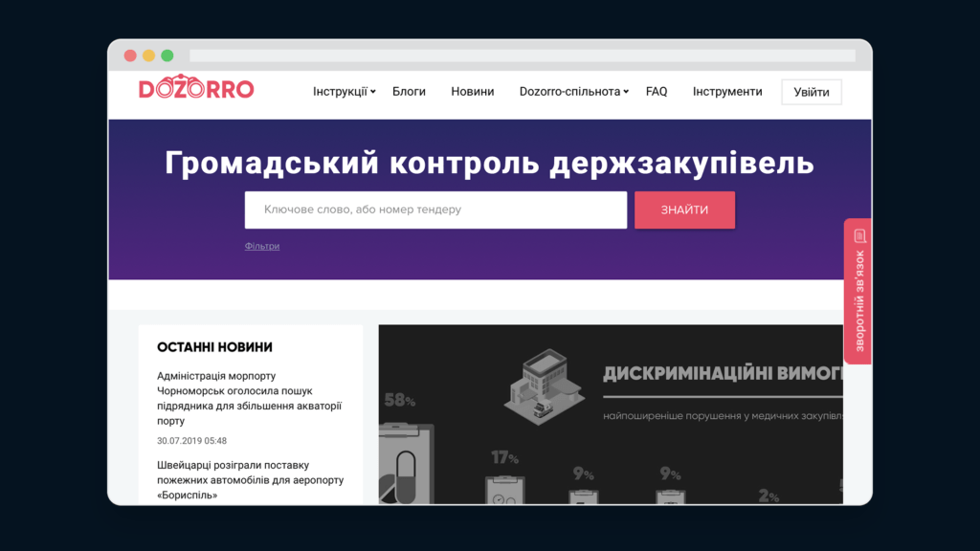Click the 17% clipboard graphic
This screenshot has width=980, height=551.
point(505,490)
